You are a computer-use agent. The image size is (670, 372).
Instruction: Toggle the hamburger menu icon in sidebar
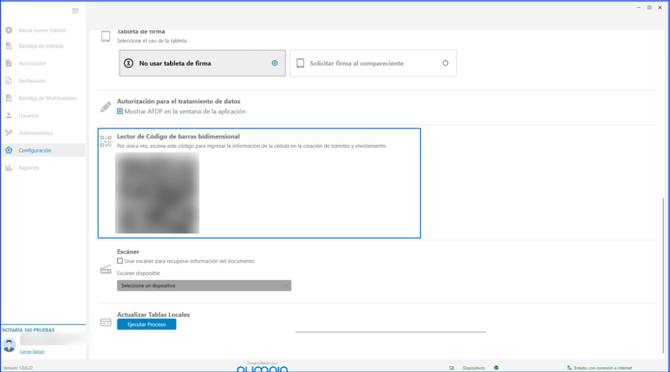point(75,11)
